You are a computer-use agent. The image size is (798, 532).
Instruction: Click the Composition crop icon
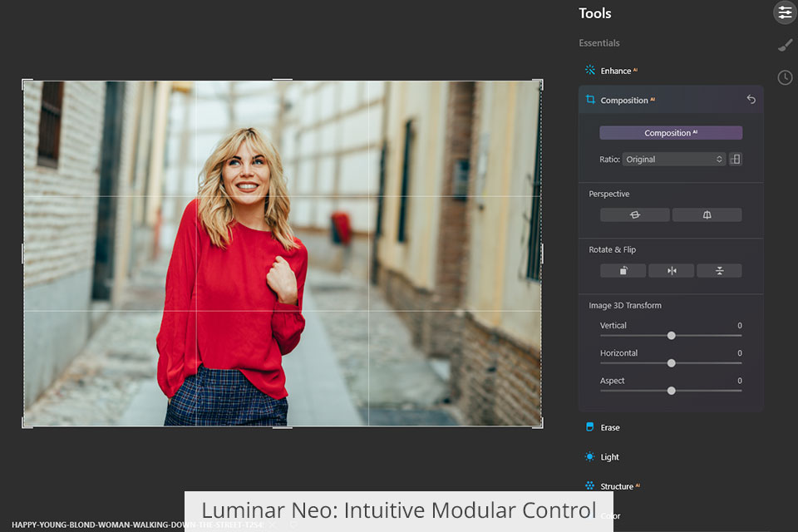click(x=590, y=99)
